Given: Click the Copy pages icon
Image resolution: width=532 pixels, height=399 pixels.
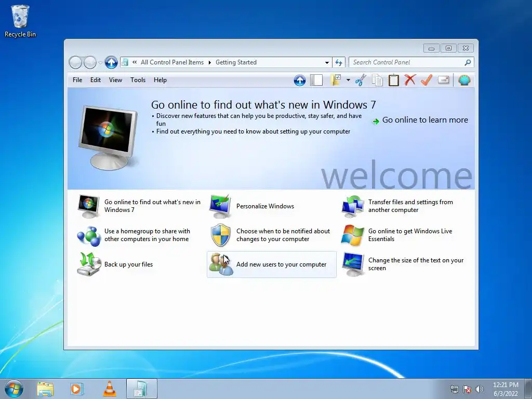Looking at the screenshot, I should coord(377,81).
